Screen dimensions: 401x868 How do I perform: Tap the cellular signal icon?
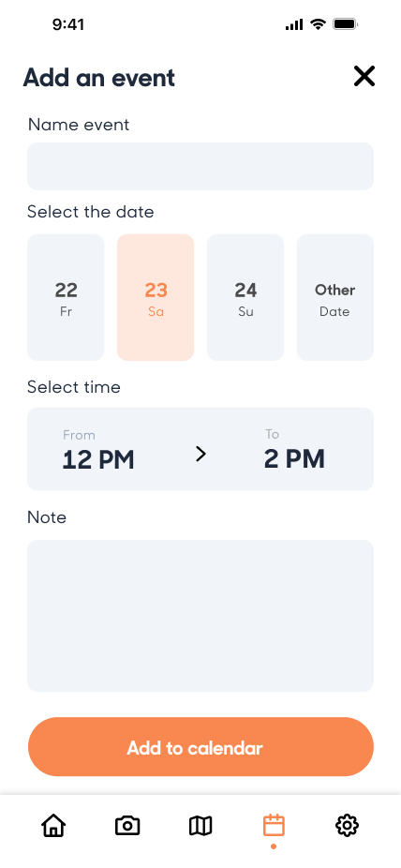click(294, 24)
